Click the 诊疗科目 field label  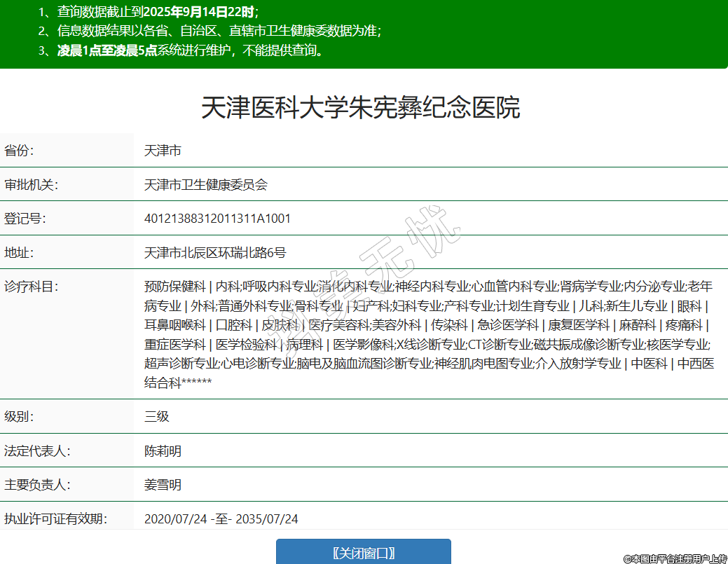tap(31, 287)
